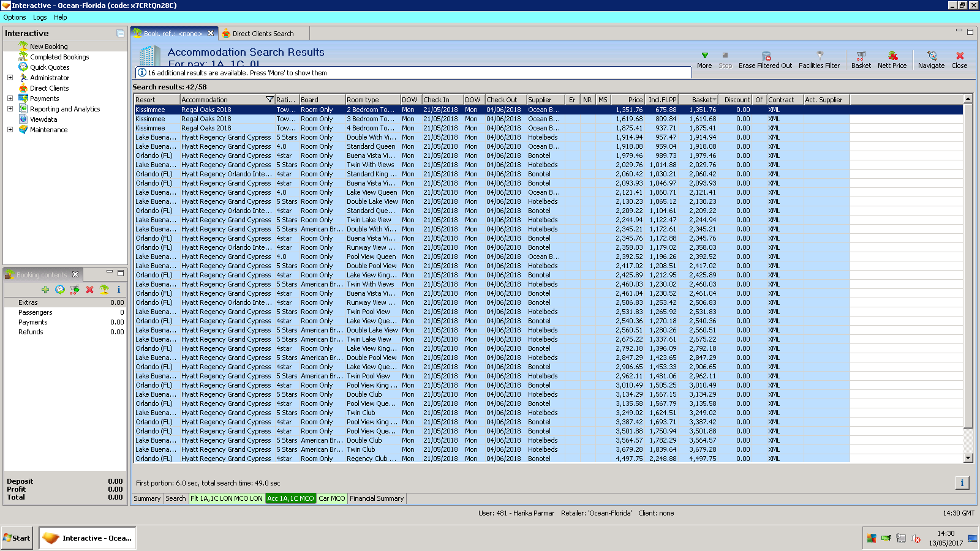Click the info button at bottom right
The height and width of the screenshot is (551, 980).
(x=962, y=483)
